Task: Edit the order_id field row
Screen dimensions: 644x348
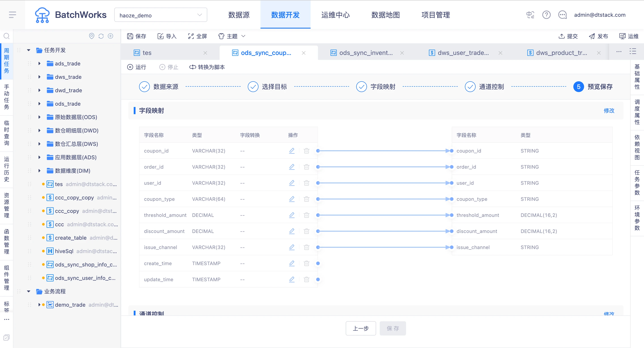Action: tap(292, 167)
